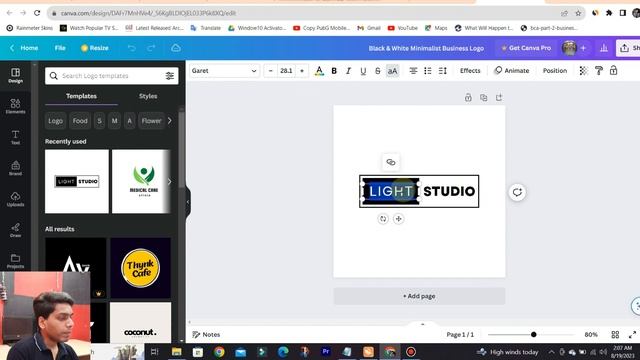Image resolution: width=640 pixels, height=360 pixels.
Task: Collapse the side panel with handle
Action: point(188,202)
